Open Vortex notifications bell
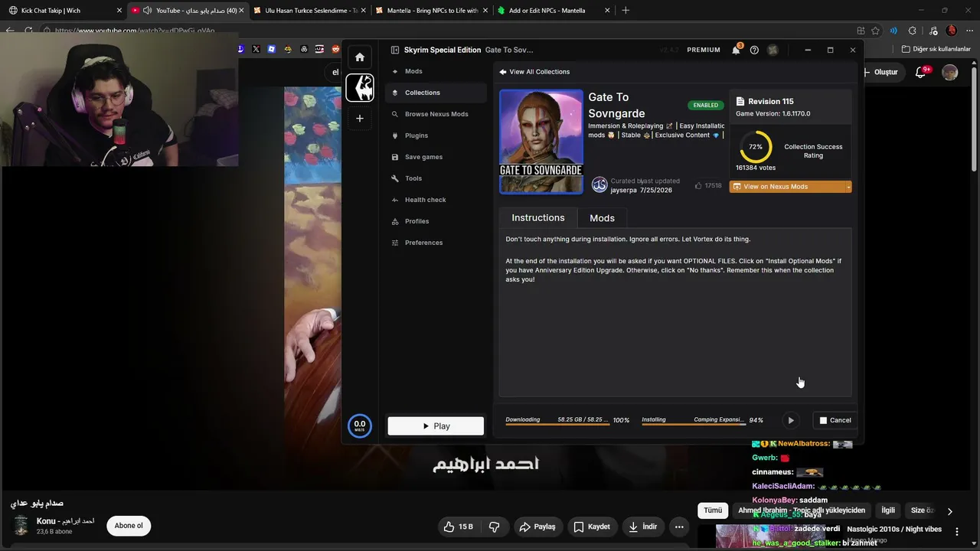 pyautogui.click(x=736, y=50)
